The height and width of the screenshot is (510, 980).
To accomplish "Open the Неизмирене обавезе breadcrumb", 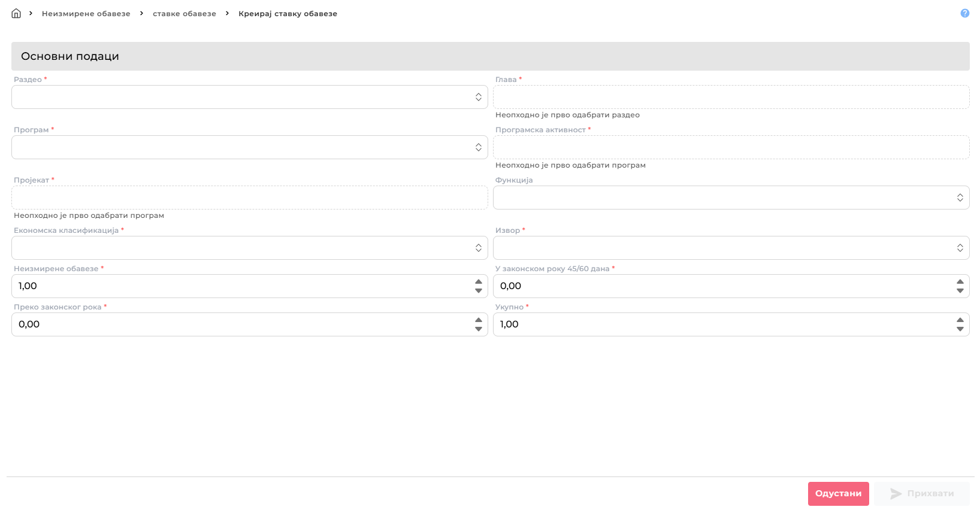I will (86, 14).
